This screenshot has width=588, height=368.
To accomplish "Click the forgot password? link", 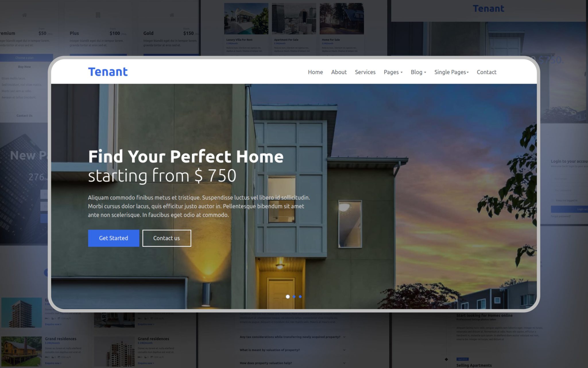I will click(561, 216).
